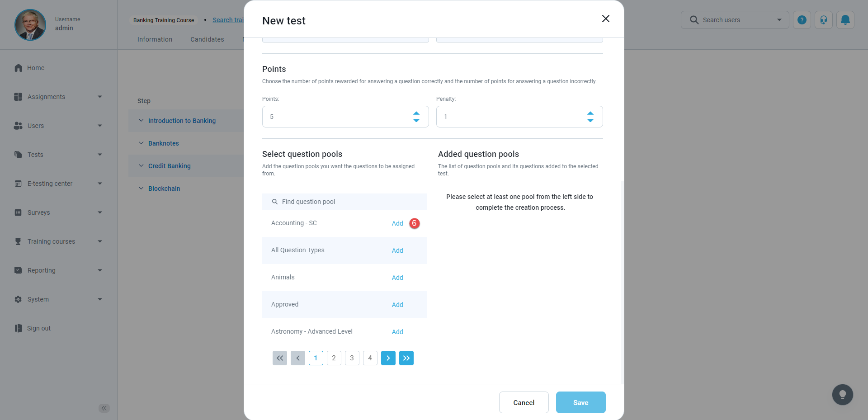The width and height of the screenshot is (868, 420).
Task: Open the Search users dropdown arrow
Action: (x=779, y=20)
